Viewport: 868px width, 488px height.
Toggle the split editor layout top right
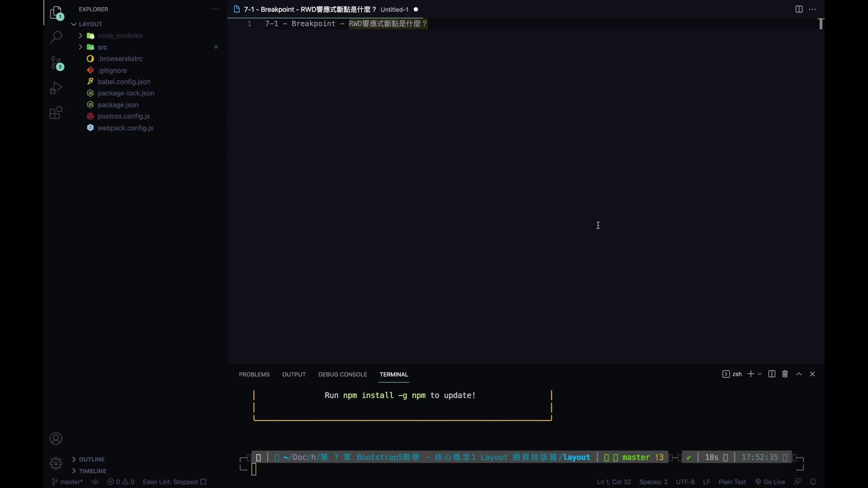coord(798,9)
